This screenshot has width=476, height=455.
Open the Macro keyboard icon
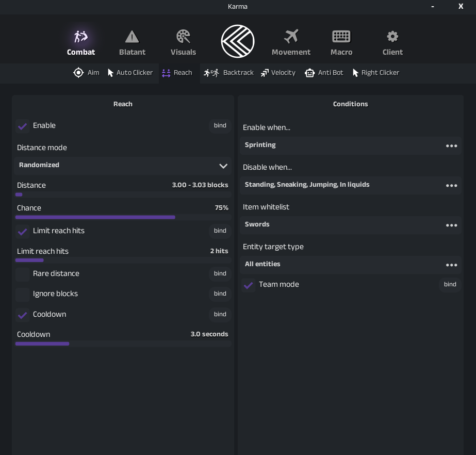341,37
